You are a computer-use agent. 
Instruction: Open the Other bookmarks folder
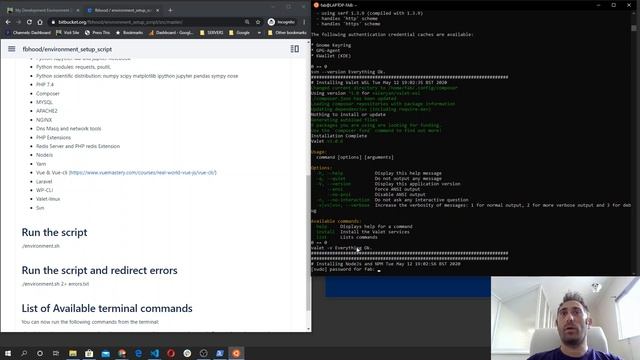tap(287, 33)
